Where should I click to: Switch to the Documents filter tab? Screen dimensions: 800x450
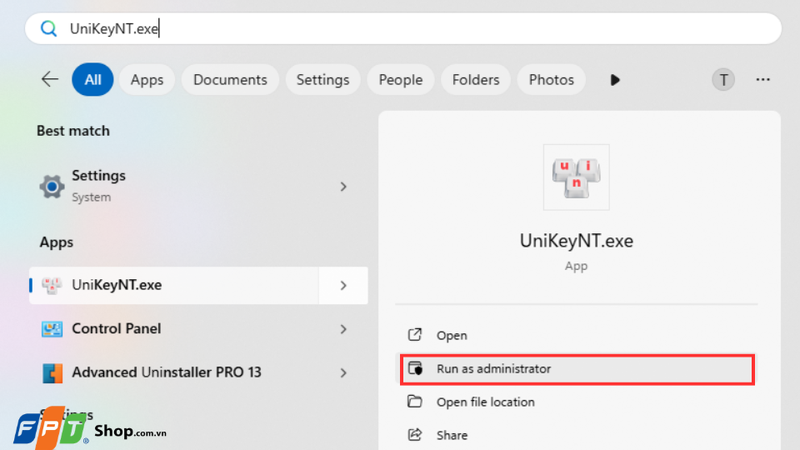pyautogui.click(x=230, y=80)
